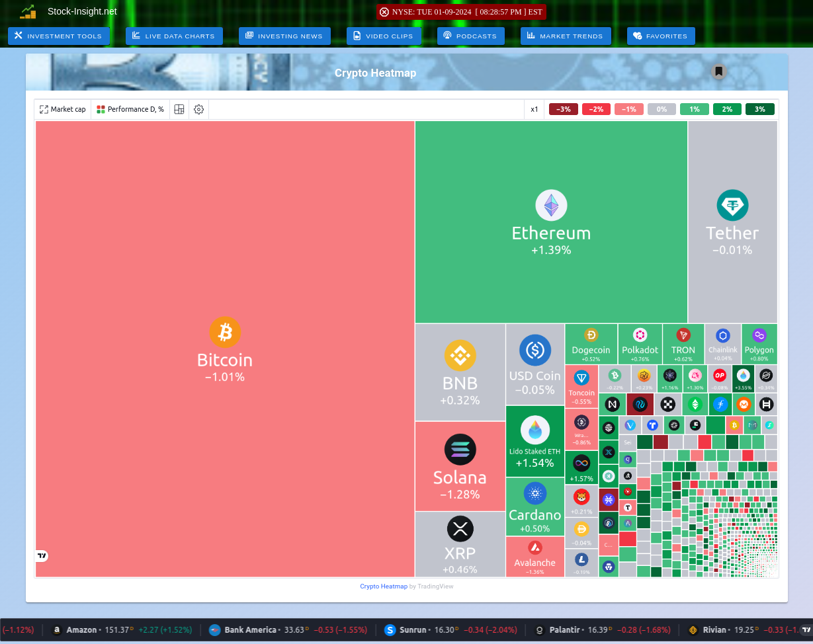Open Investing News menu

[284, 36]
